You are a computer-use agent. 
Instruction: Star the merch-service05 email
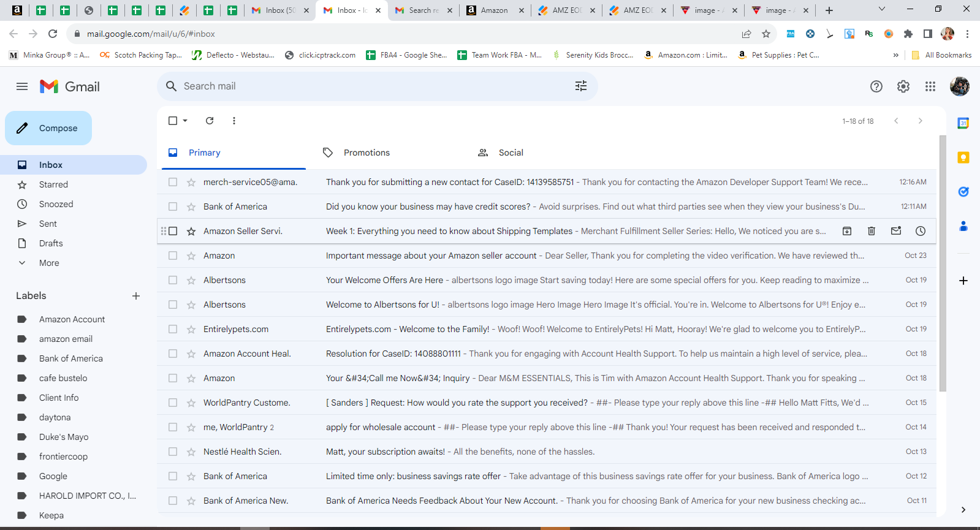pyautogui.click(x=191, y=182)
